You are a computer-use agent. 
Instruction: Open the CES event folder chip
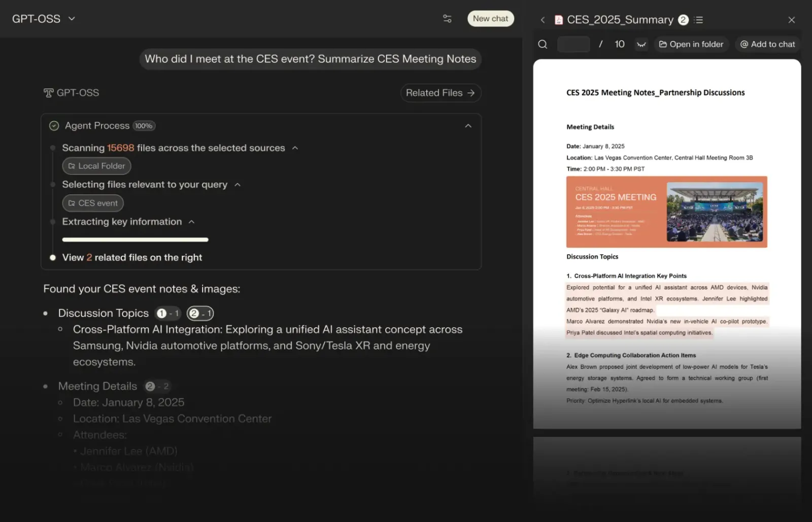93,203
